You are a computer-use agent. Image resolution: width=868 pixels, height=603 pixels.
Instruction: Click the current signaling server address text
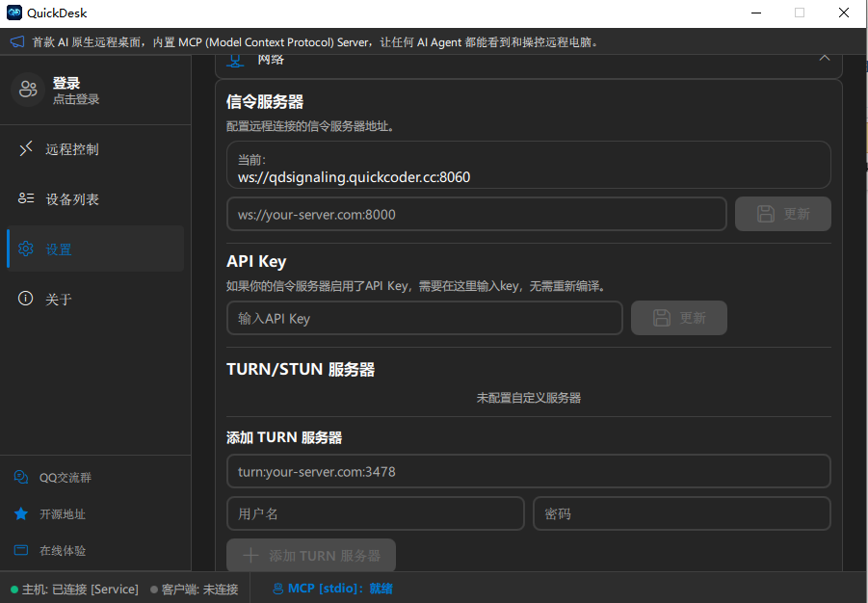click(355, 177)
